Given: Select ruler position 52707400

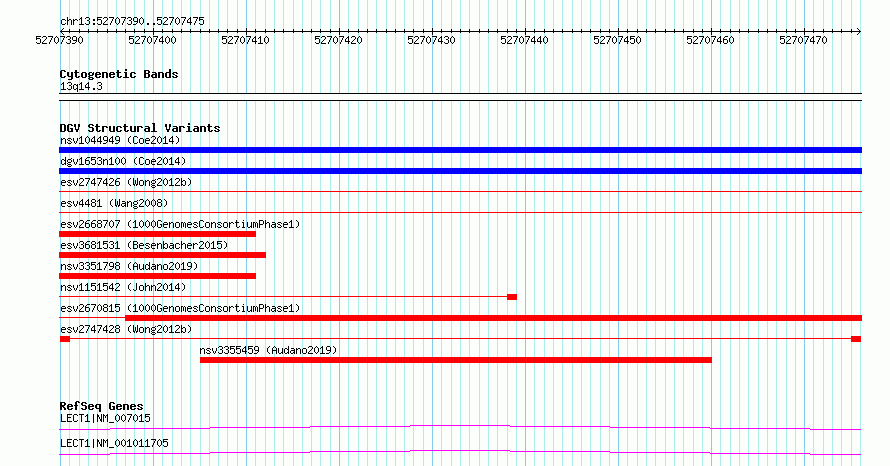Looking at the screenshot, I should click(152, 40).
